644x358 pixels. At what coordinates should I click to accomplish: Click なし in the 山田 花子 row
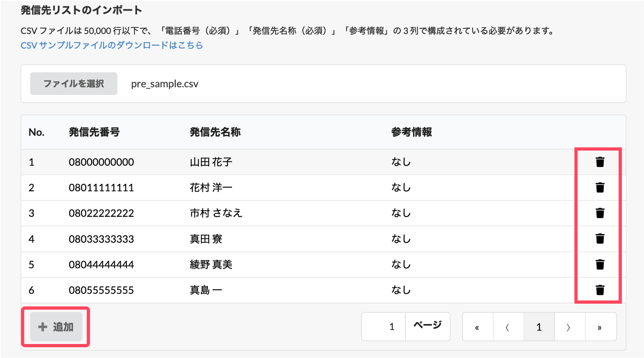tap(401, 162)
